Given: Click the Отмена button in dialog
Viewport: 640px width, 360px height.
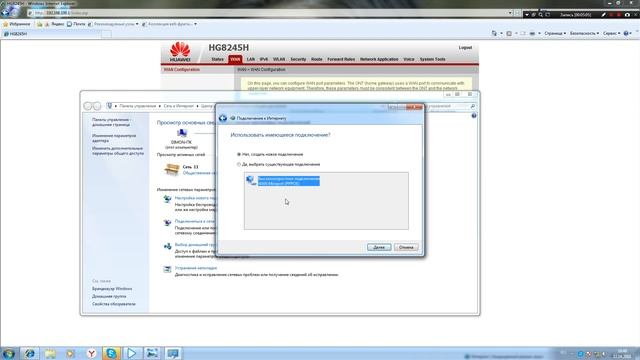Looking at the screenshot, I should (x=406, y=247).
